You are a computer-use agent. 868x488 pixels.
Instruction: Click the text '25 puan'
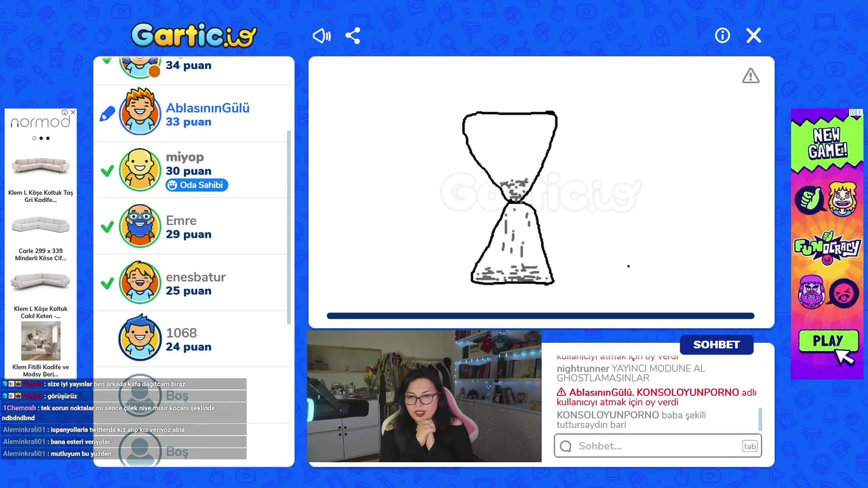(x=188, y=291)
